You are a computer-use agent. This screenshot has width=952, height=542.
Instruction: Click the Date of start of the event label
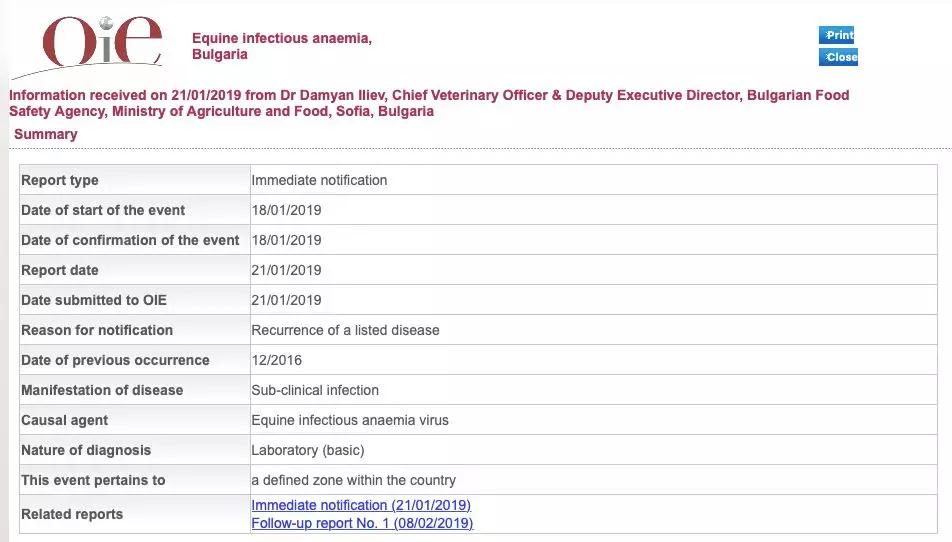[103, 210]
